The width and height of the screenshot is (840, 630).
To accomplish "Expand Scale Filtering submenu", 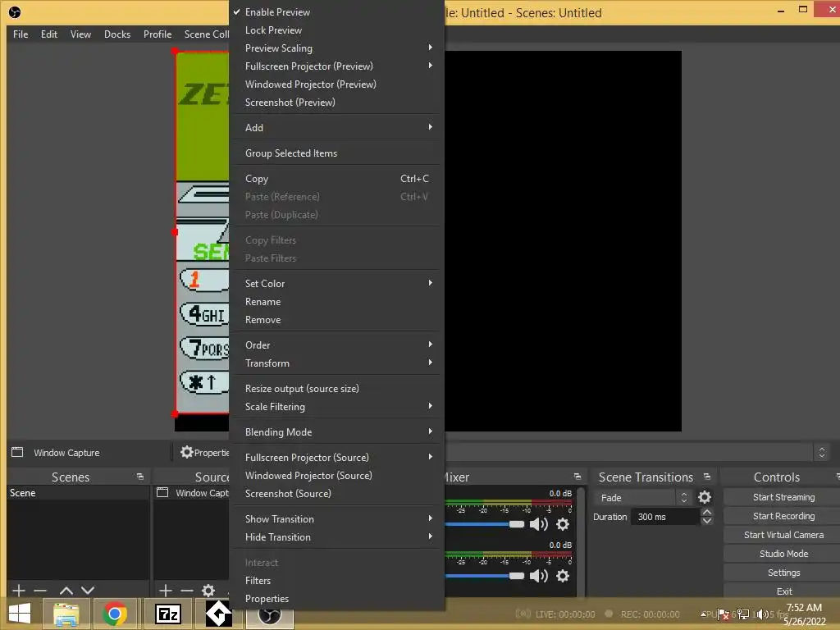I will (x=337, y=407).
